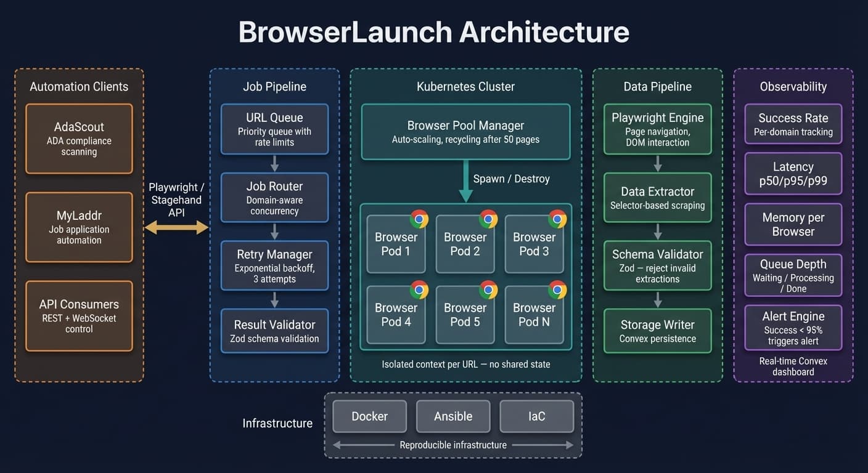Click the Chrome icon on Browser Pod 2
This screenshot has width=868, height=473.
(488, 218)
